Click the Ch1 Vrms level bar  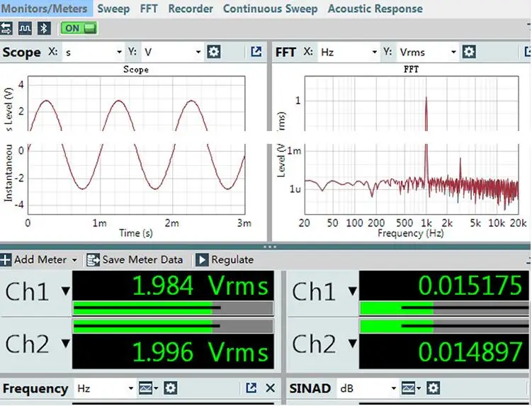coord(173,308)
